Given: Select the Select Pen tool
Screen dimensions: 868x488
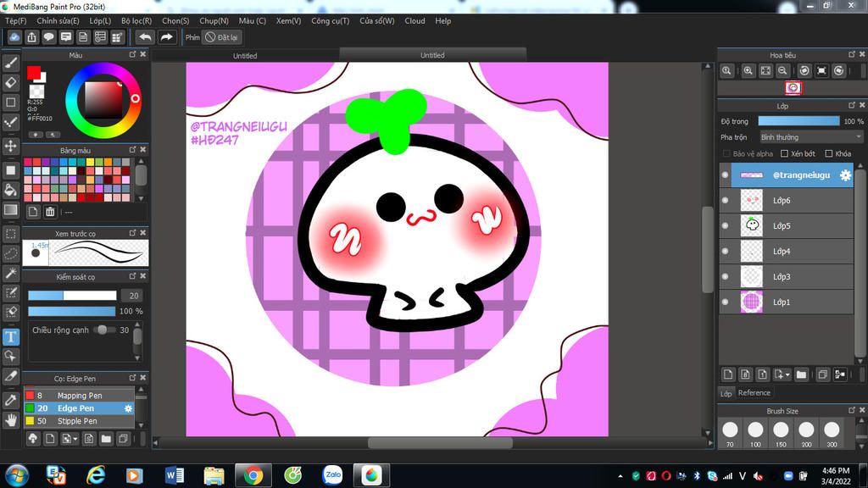Looking at the screenshot, I should [10, 292].
